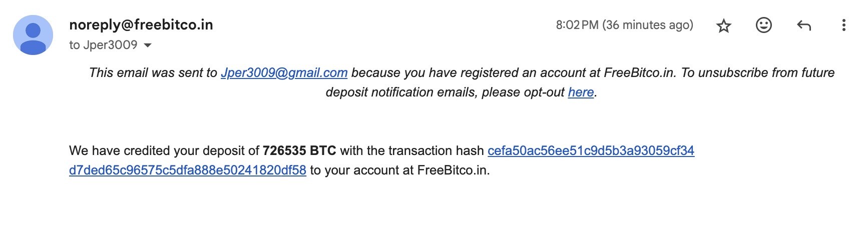Open transaction hash link starting cefa50ac
The height and width of the screenshot is (234, 868).
point(591,150)
